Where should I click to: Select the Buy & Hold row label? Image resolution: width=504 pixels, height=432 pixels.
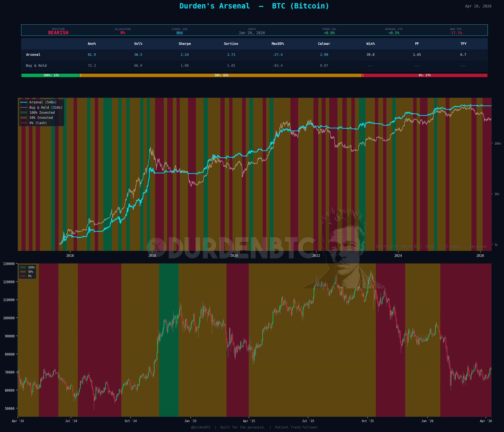36,66
